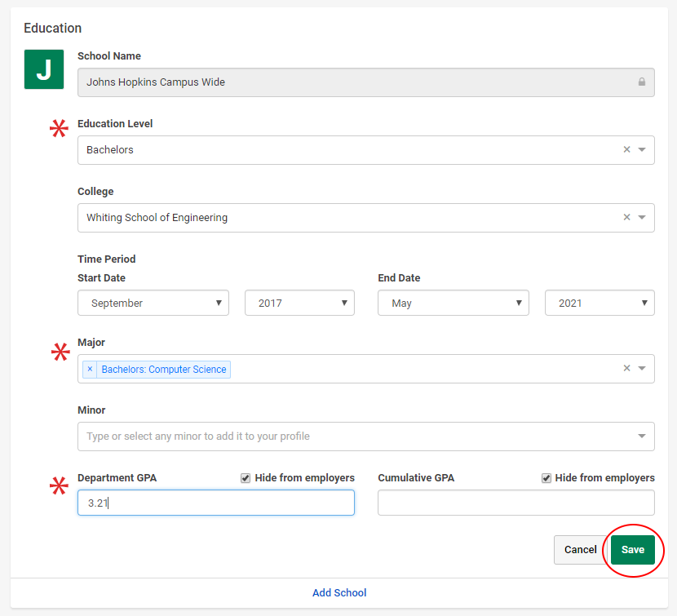The width and height of the screenshot is (677, 616).
Task: Toggle Hide from employers for Cumulative GPA
Action: (546, 478)
